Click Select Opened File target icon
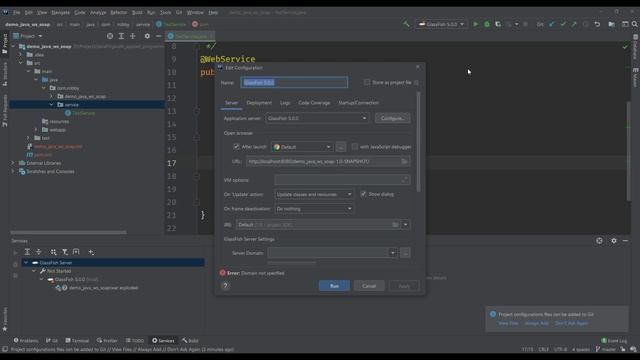This screenshot has width=640, height=360. pos(110,36)
